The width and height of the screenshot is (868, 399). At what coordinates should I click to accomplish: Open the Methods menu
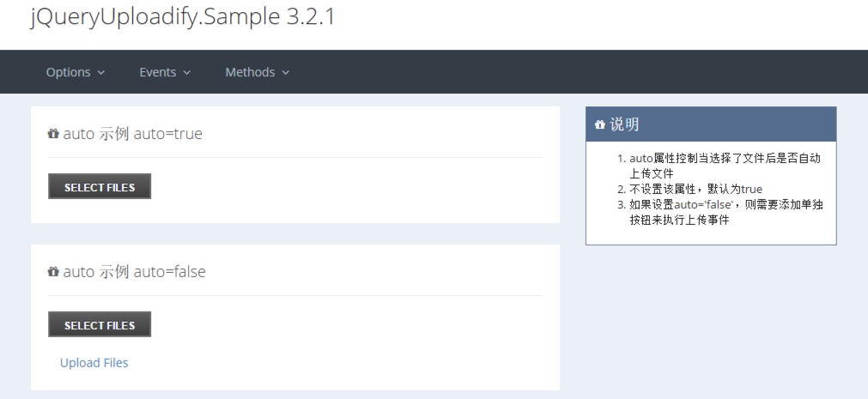click(258, 72)
